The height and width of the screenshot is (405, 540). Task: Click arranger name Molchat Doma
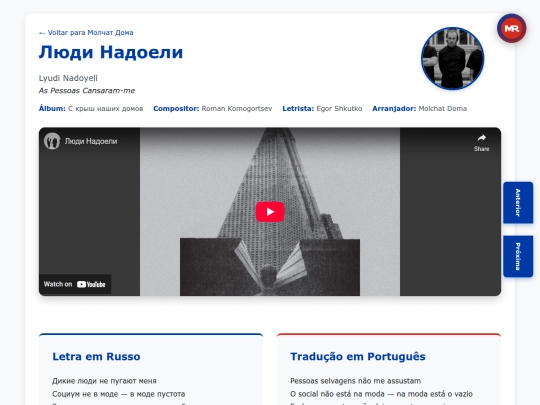pyautogui.click(x=443, y=108)
